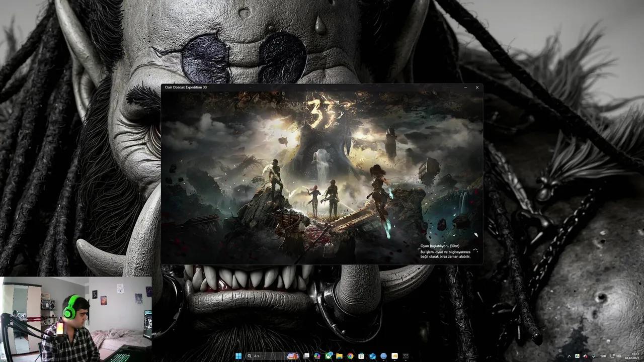Expand the hidden system tray icons
The height and width of the screenshot is (362, 644).
coord(569,356)
